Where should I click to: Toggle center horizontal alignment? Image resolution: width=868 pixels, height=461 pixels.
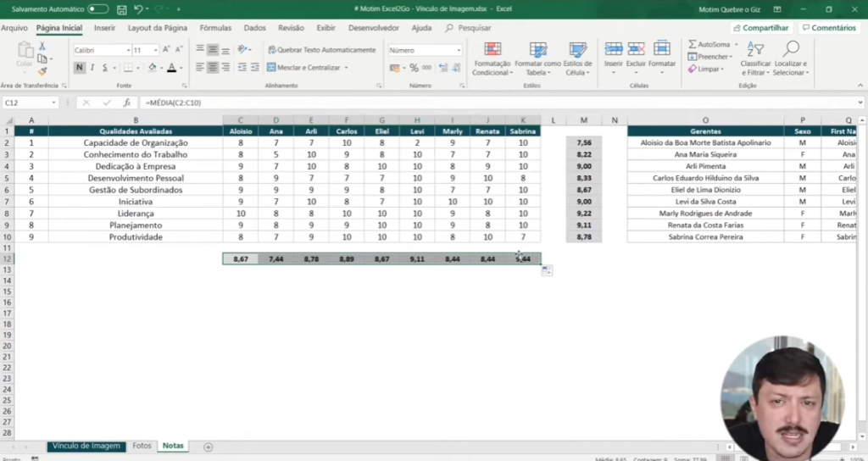coord(213,68)
